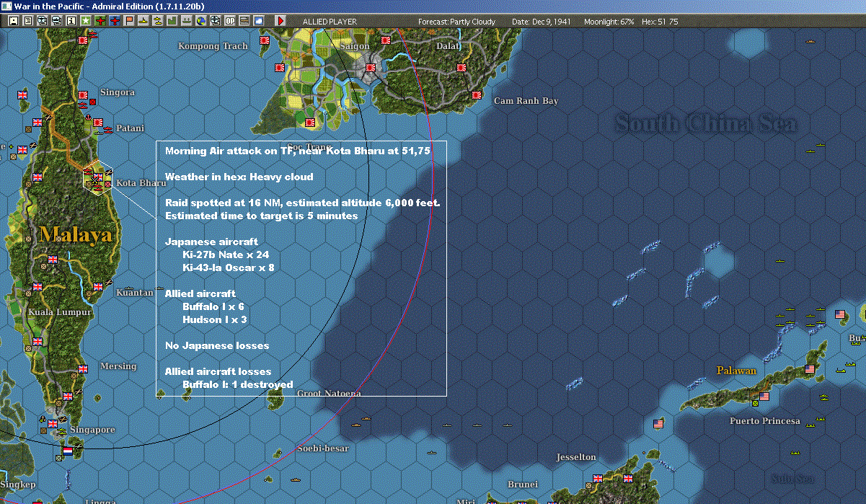Click the Moonlight: 67% status text
The image size is (866, 504).
click(609, 22)
